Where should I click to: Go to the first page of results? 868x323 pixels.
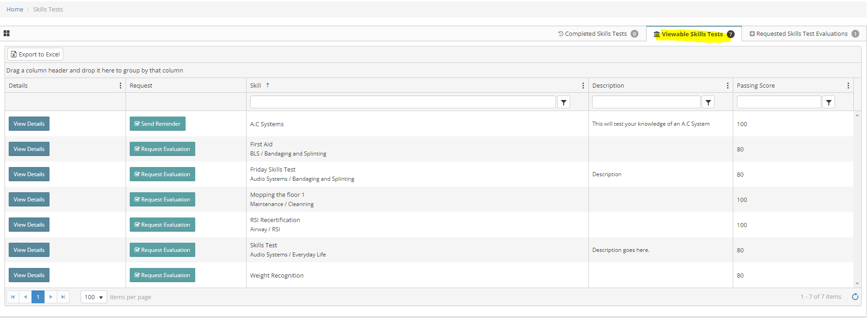13,297
